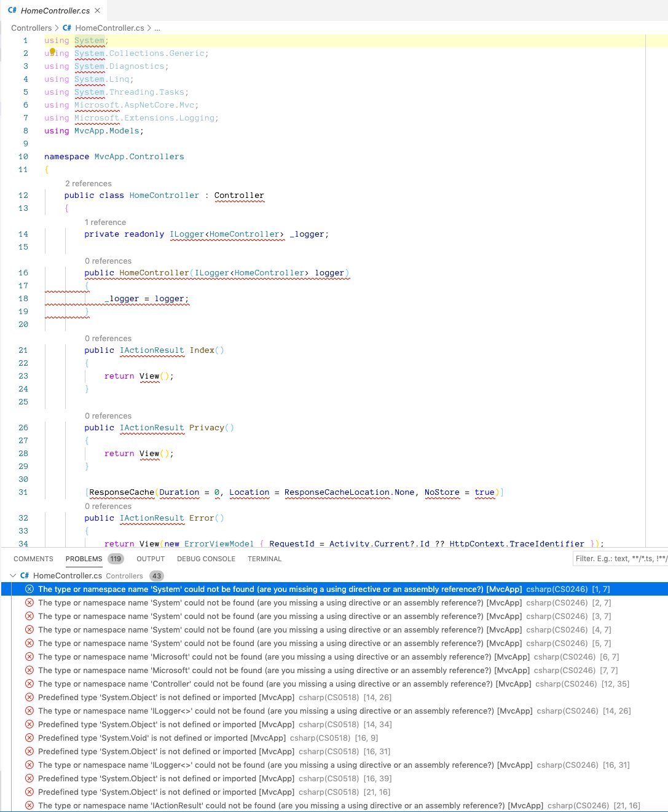The height and width of the screenshot is (812, 668).
Task: Switch to the TERMINAL tab
Action: [x=264, y=559]
